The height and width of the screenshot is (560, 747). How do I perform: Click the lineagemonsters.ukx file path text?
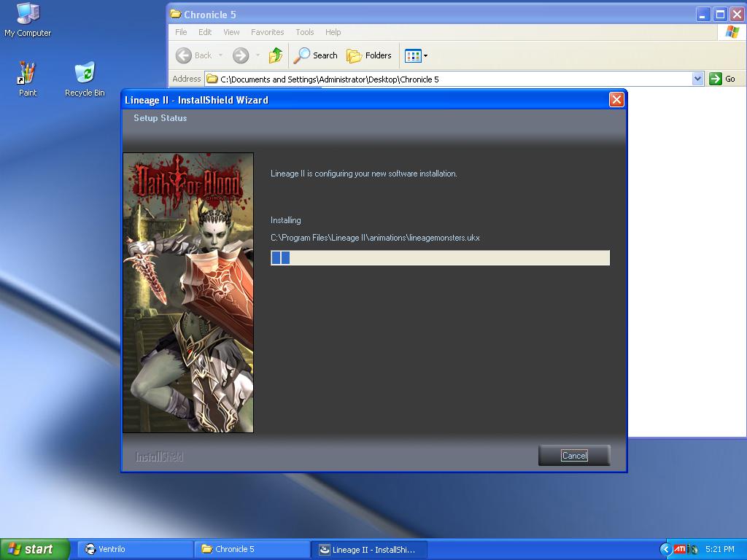[x=375, y=238]
